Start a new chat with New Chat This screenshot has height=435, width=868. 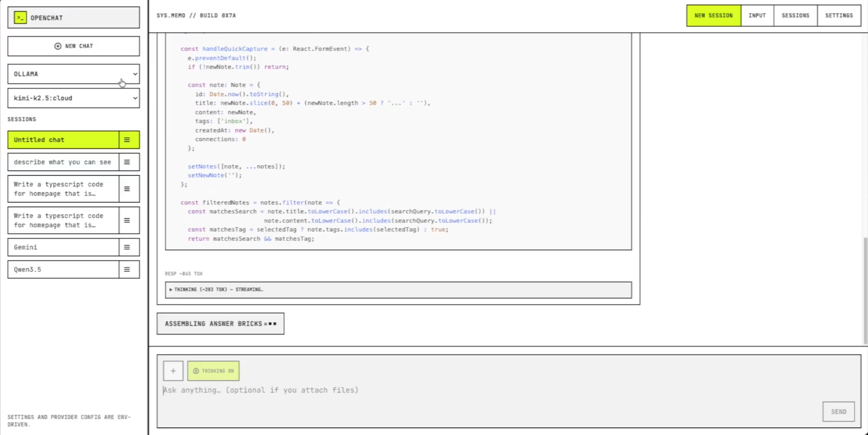74,46
